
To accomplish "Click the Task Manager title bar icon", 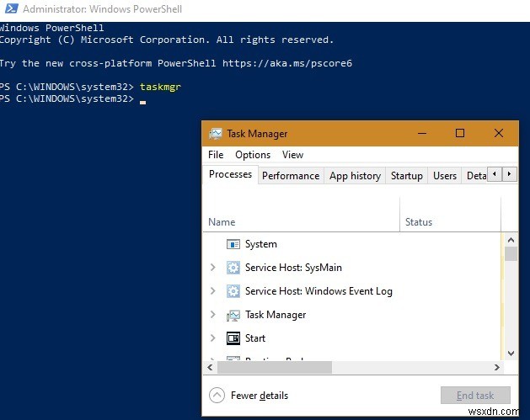I will pos(216,134).
